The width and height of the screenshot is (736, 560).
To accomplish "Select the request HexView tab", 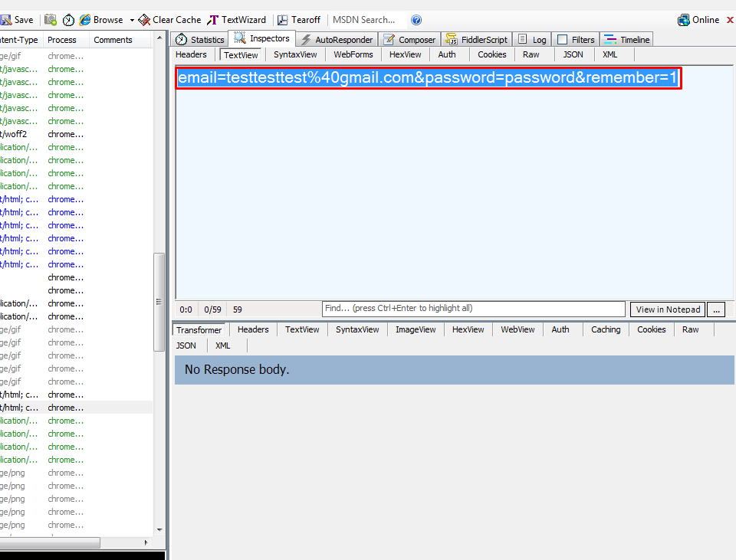I will point(405,54).
